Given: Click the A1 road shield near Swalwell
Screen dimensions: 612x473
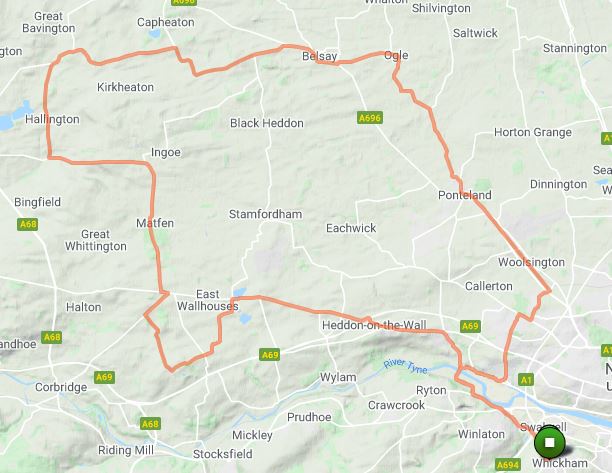Looking at the screenshot, I should point(526,380).
